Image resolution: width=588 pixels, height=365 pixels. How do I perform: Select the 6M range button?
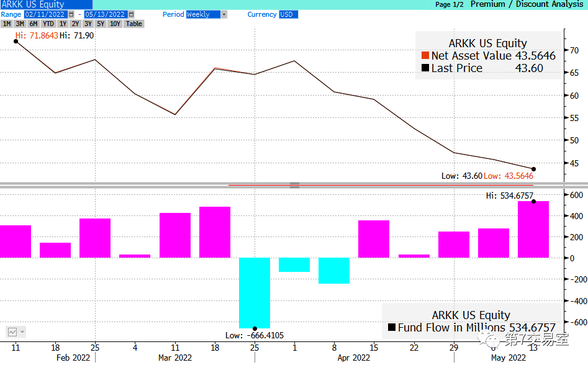(34, 24)
